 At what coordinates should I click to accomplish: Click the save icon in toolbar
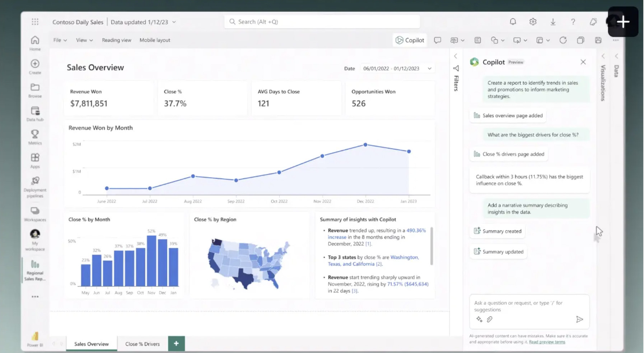pos(598,40)
